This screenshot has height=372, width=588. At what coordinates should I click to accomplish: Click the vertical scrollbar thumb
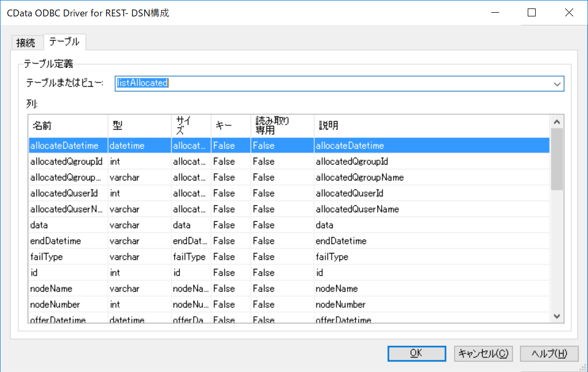pos(556,159)
